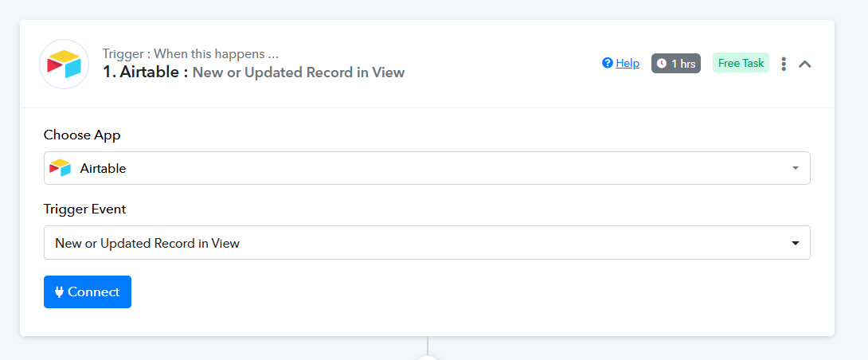Collapse the trigger step with the up chevron
This screenshot has height=360, width=868.
coord(805,64)
